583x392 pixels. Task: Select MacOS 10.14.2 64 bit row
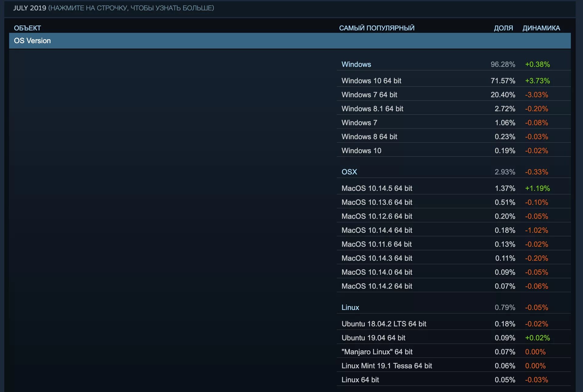tap(454, 286)
